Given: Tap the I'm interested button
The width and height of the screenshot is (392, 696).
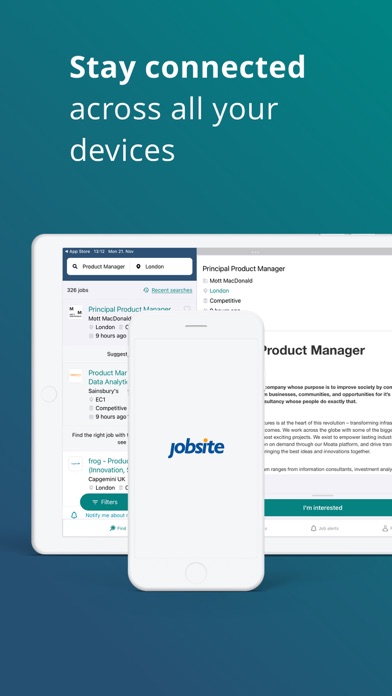Looking at the screenshot, I should [328, 507].
